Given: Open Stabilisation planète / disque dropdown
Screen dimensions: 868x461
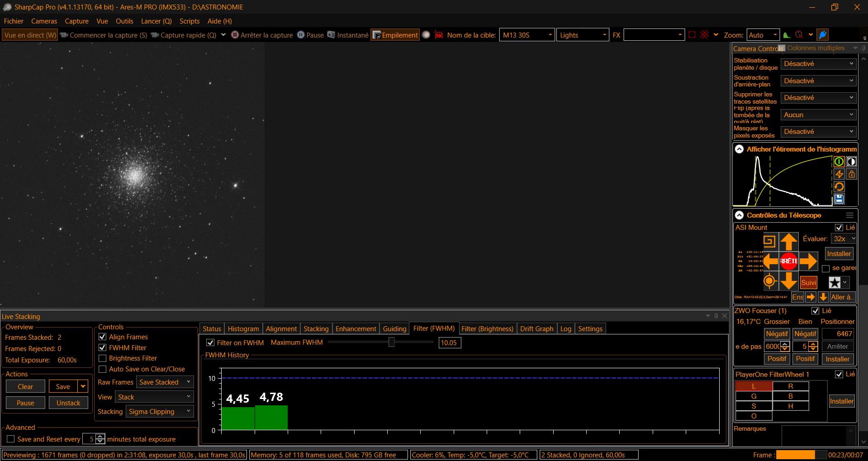Looking at the screenshot, I should [819, 64].
